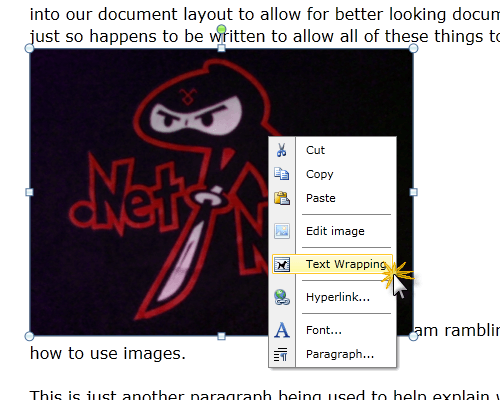500x400 pixels.
Task: Click the green rotation handle above image
Action: point(221,29)
